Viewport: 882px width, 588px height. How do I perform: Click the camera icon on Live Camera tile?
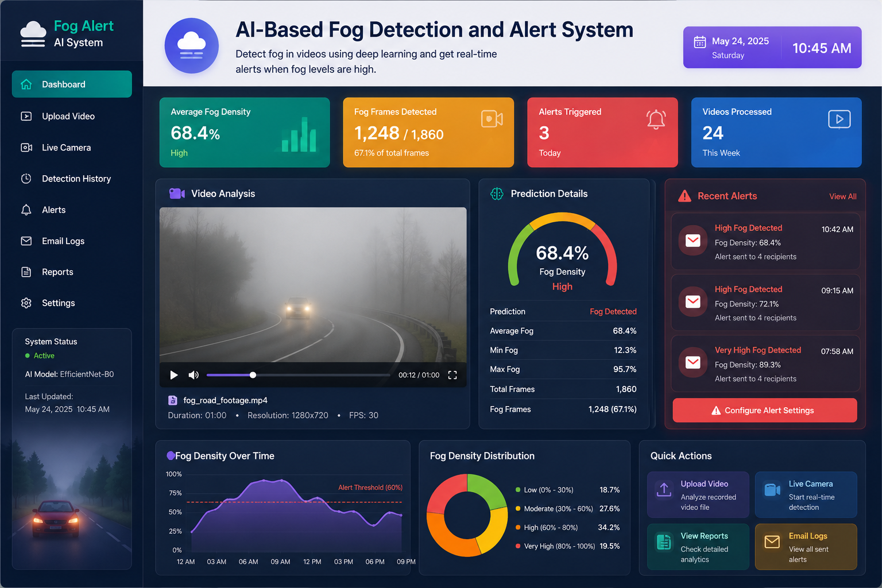(772, 489)
